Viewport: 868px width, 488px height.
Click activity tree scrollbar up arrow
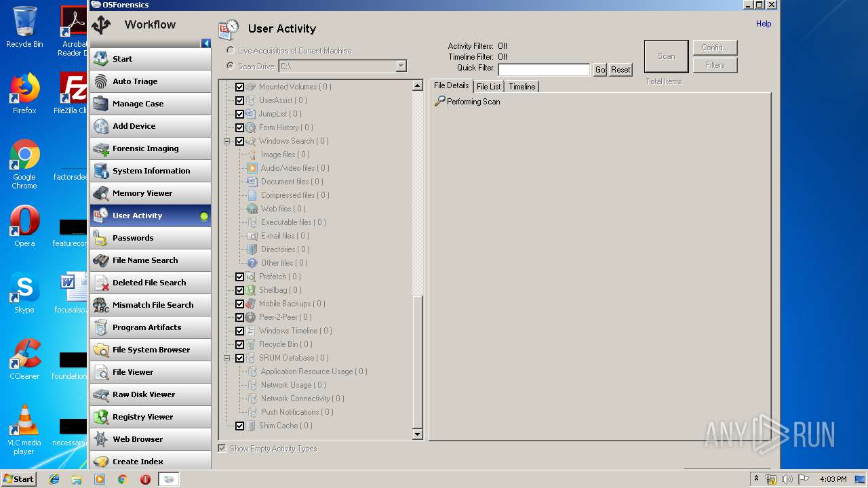(417, 86)
